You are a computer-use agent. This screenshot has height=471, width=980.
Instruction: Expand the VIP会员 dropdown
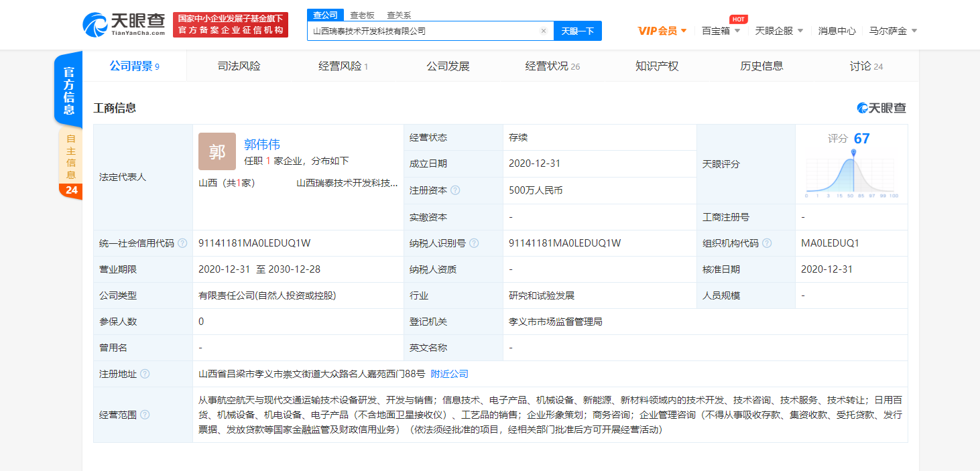tap(662, 31)
